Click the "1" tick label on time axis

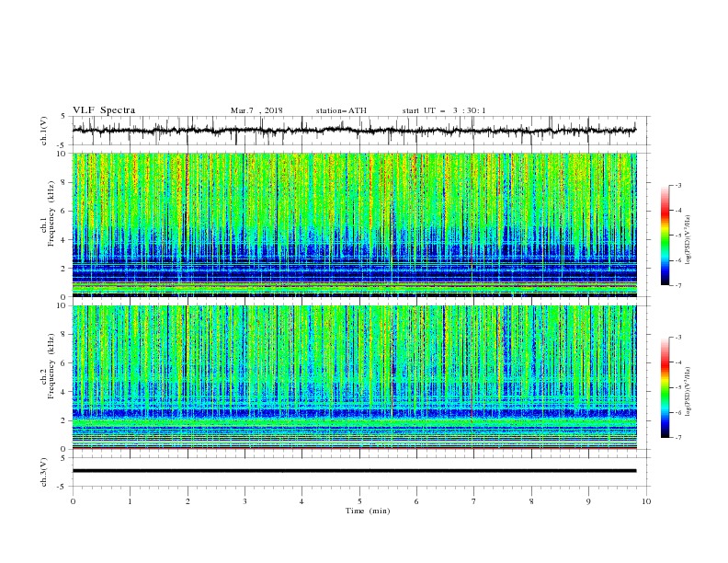130,501
